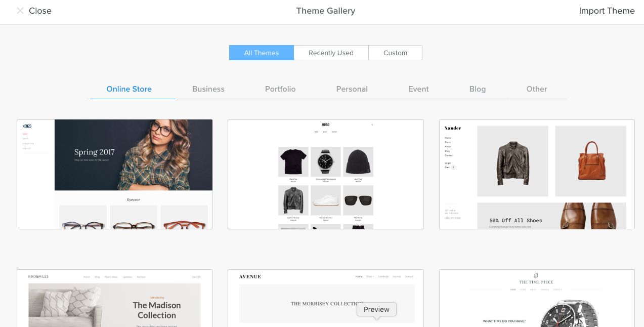Image resolution: width=644 pixels, height=327 pixels.
Task: Select the Kiko & Miles theme
Action: (x=115, y=298)
